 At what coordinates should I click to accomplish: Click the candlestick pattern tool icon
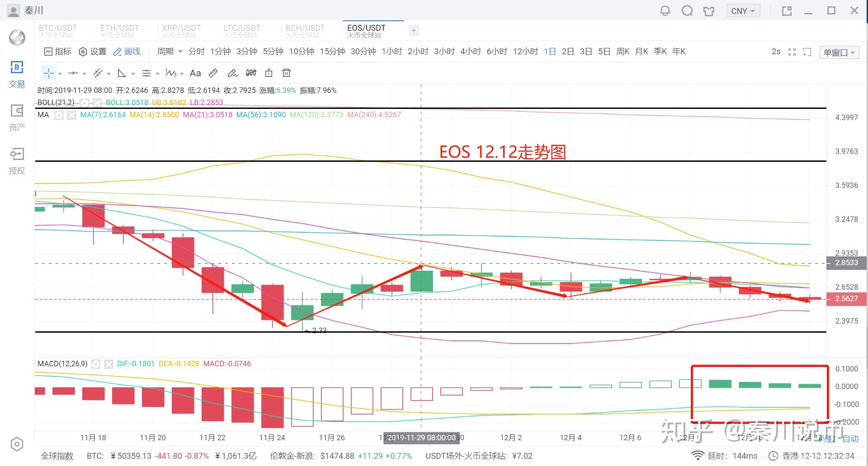point(251,73)
